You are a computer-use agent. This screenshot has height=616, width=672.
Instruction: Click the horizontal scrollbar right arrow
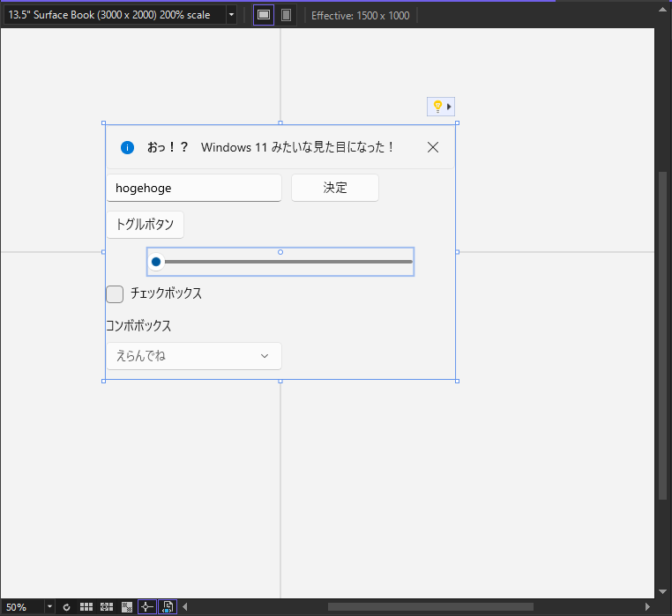647,607
